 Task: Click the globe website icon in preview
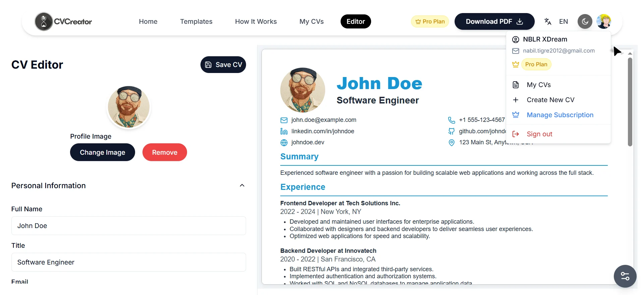tap(284, 143)
